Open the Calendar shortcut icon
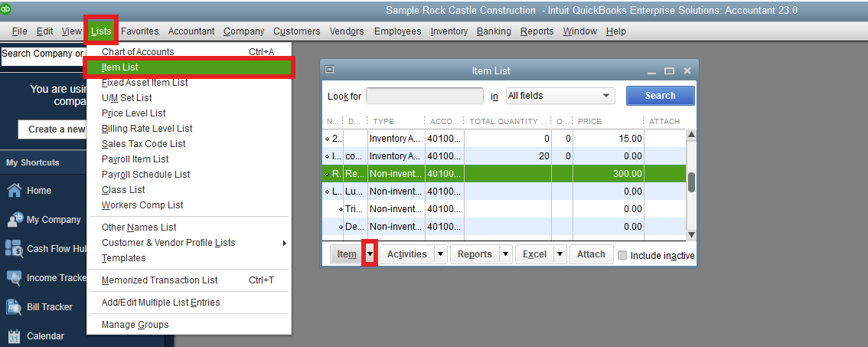Image resolution: width=868 pixels, height=347 pixels. click(14, 336)
